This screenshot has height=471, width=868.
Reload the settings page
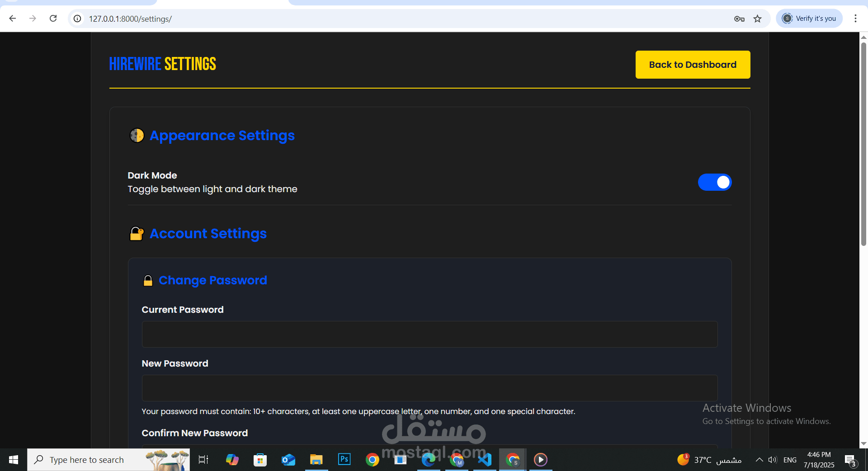(x=53, y=19)
